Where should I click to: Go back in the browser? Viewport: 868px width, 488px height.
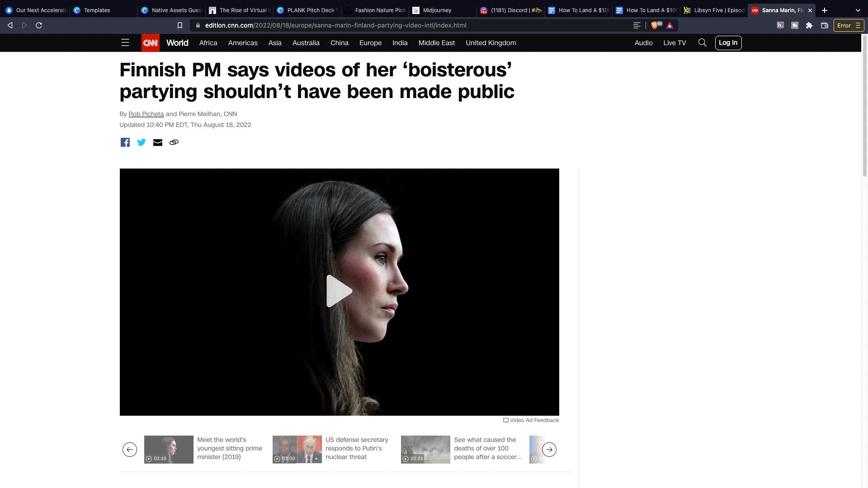point(10,25)
